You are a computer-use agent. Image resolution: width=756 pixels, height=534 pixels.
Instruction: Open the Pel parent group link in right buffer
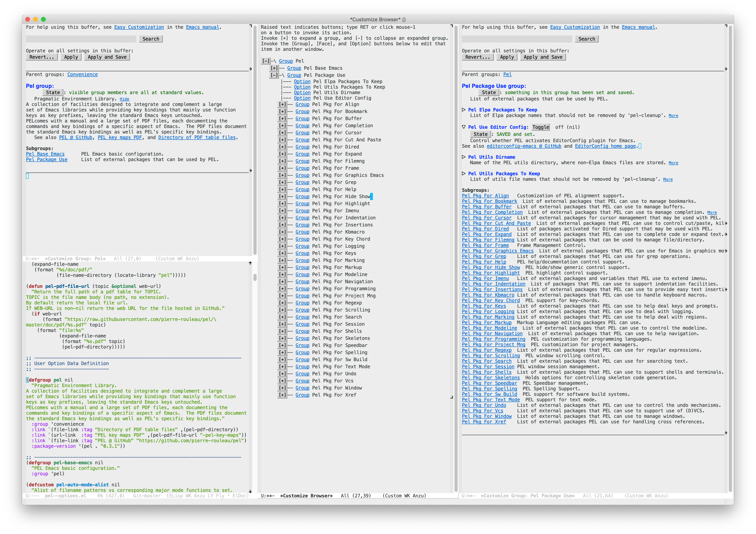[507, 74]
